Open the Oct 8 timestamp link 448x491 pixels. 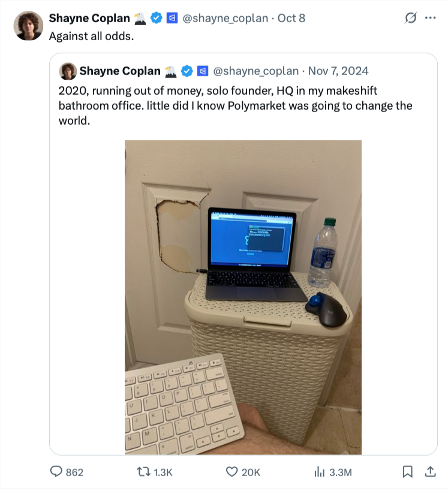291,18
